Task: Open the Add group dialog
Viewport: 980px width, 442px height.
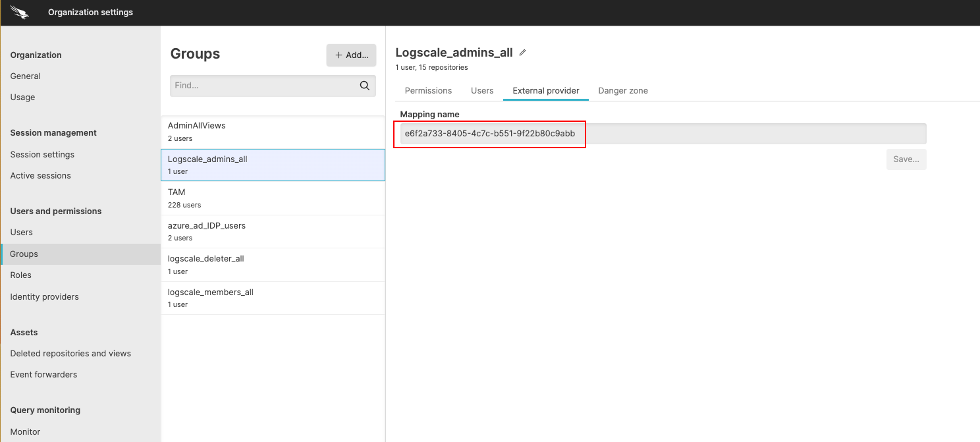Action: pos(351,55)
